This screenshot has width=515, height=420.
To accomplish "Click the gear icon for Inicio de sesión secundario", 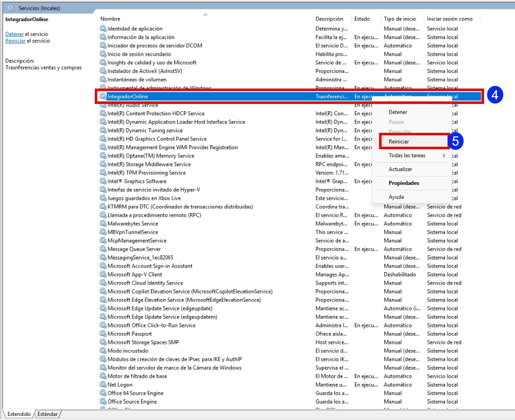I will click(x=103, y=54).
